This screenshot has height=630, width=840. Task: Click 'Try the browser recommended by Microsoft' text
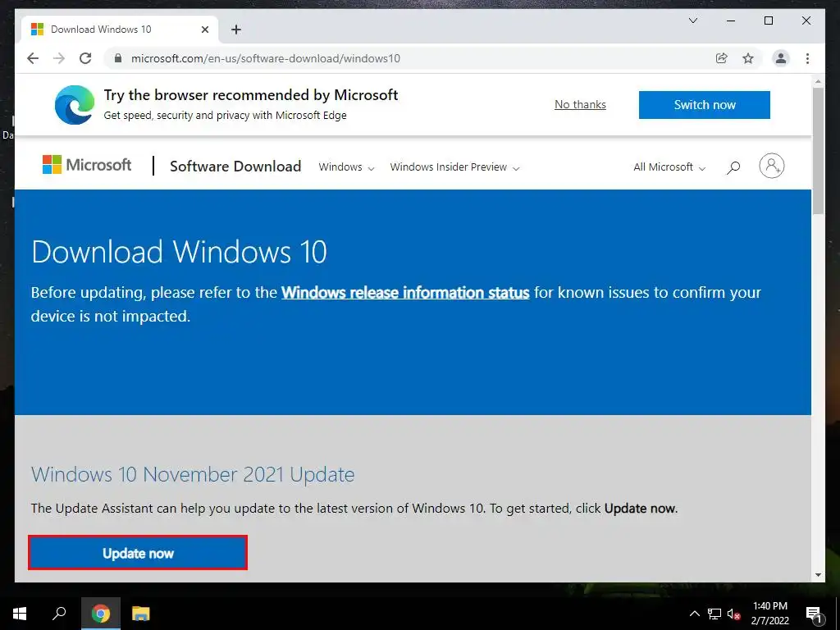click(251, 95)
